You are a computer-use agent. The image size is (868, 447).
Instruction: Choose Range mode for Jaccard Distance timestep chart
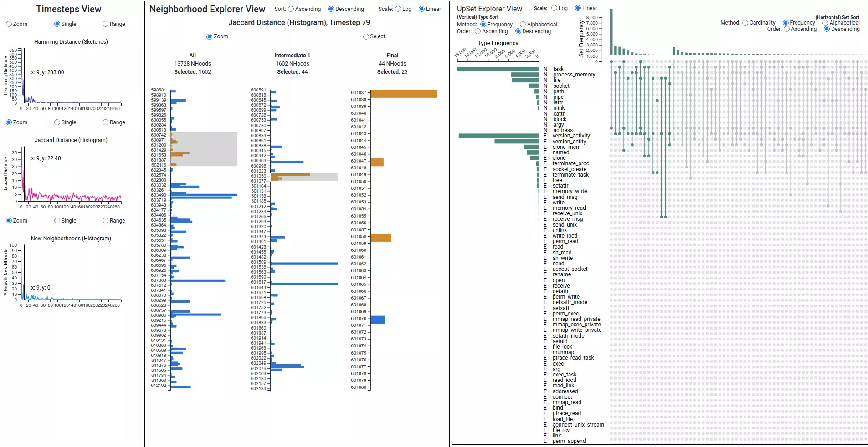point(105,122)
